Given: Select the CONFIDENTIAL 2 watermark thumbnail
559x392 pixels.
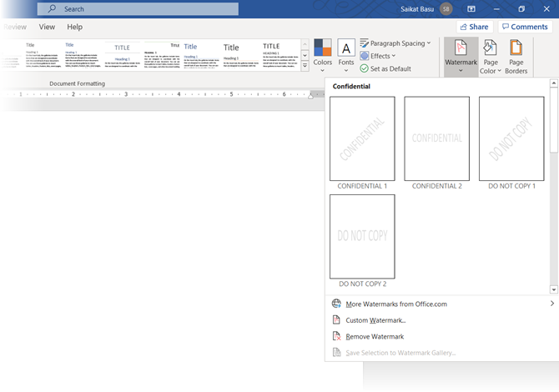Looking at the screenshot, I should (436, 138).
